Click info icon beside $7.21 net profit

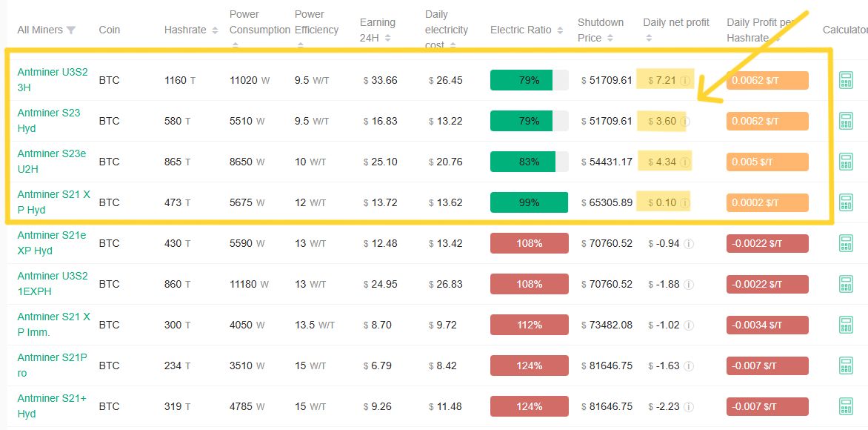coord(685,80)
